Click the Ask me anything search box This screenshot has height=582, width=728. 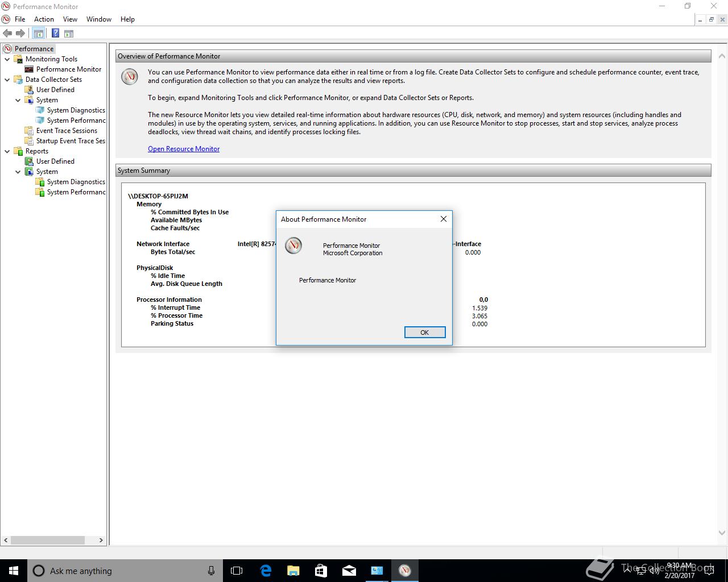point(125,571)
